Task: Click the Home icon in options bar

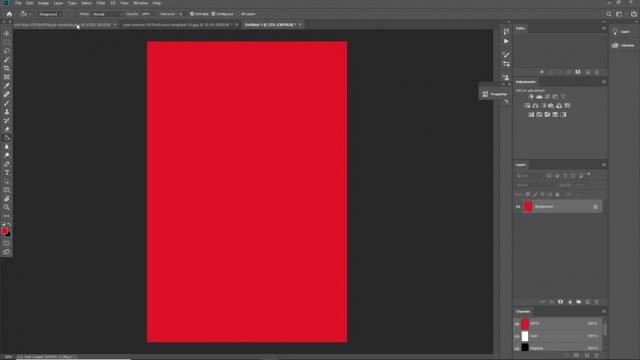Action: pyautogui.click(x=9, y=14)
